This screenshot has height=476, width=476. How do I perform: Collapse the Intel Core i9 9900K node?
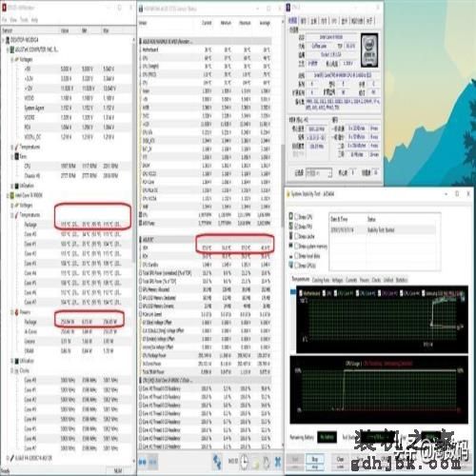tap(8, 195)
